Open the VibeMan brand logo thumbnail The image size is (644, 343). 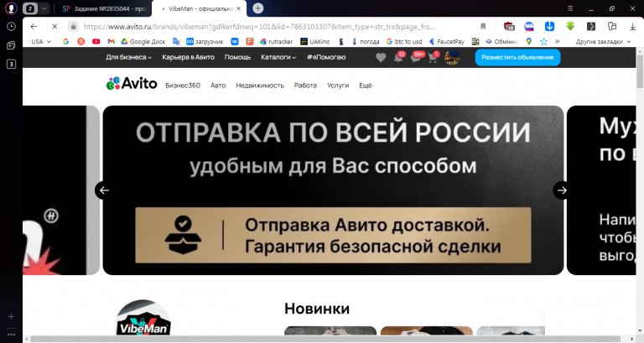point(143,319)
